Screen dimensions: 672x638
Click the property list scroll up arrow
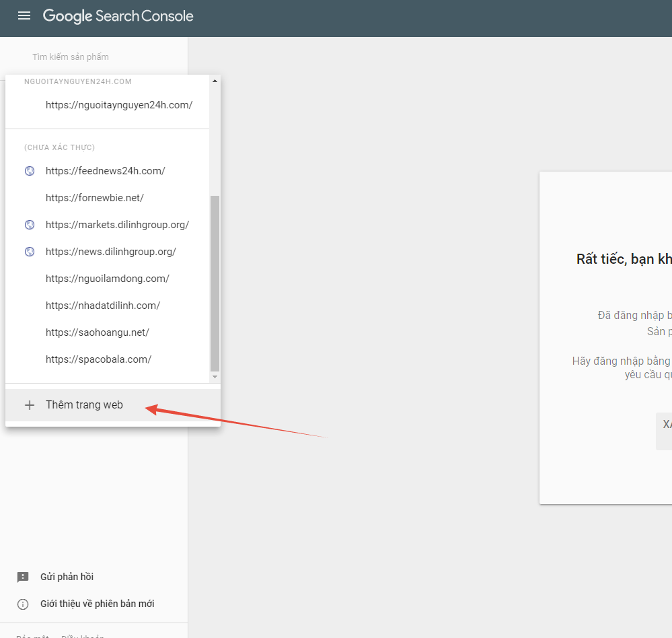tap(215, 81)
